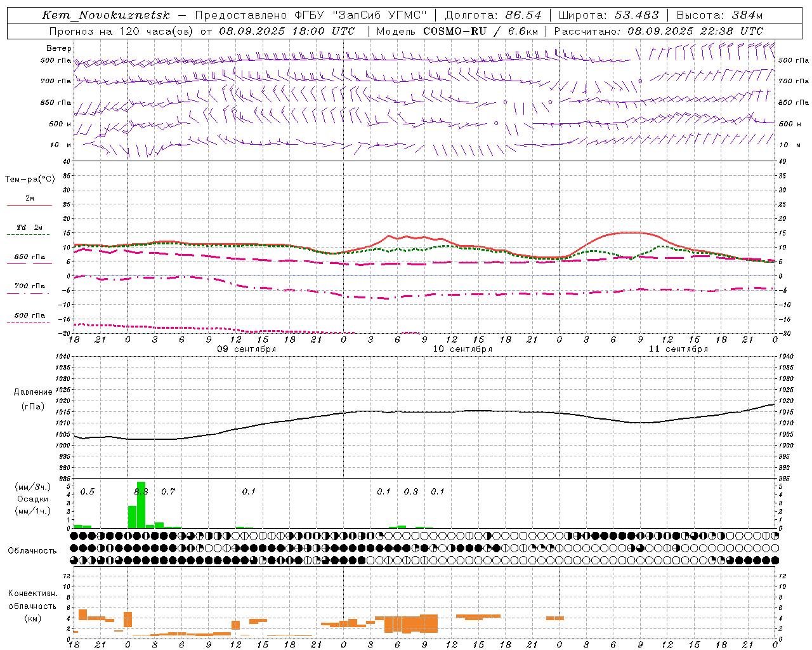812x650 pixels.
Task: Click the left 500 м wind level label
Action: (60, 124)
